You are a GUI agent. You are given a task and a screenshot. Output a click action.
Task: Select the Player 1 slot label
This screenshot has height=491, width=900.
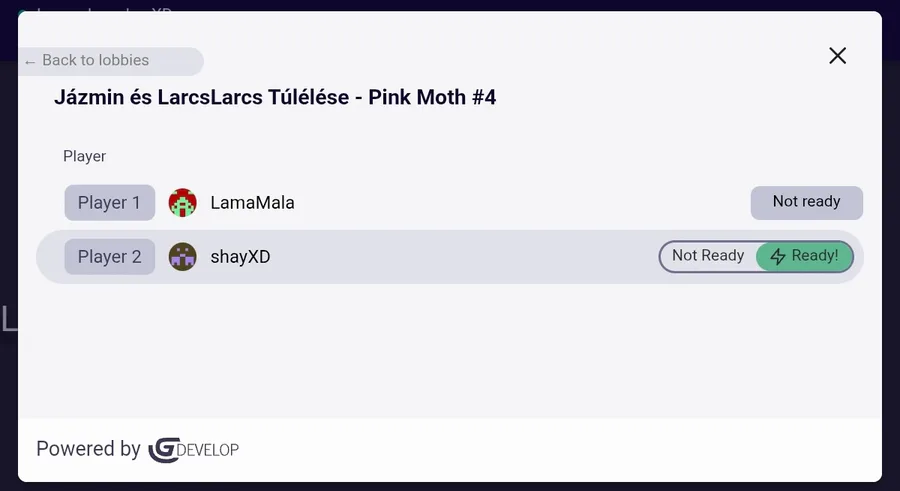coord(110,203)
